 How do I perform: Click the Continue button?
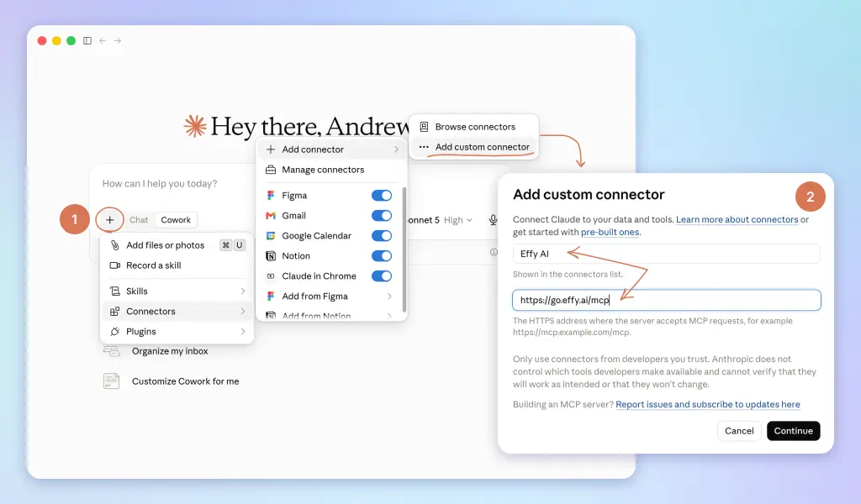(x=794, y=431)
